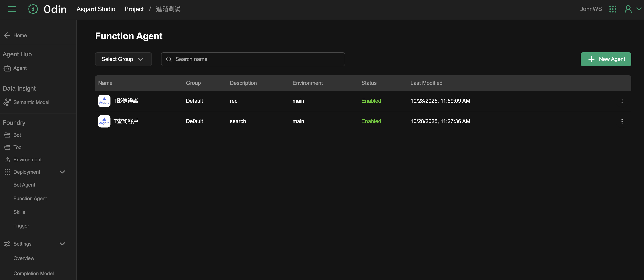The image size is (644, 280).
Task: Open the Environment sidebar item
Action: 27,160
